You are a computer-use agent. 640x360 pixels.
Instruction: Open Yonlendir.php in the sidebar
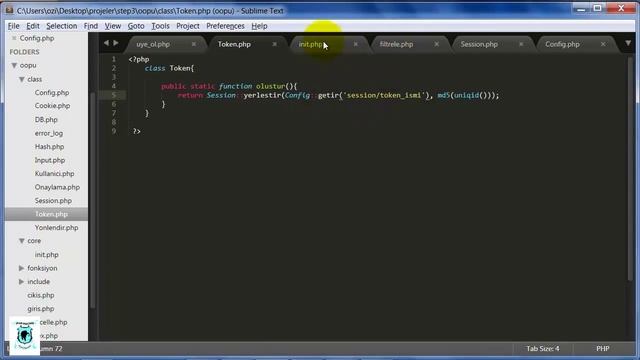tap(56, 228)
